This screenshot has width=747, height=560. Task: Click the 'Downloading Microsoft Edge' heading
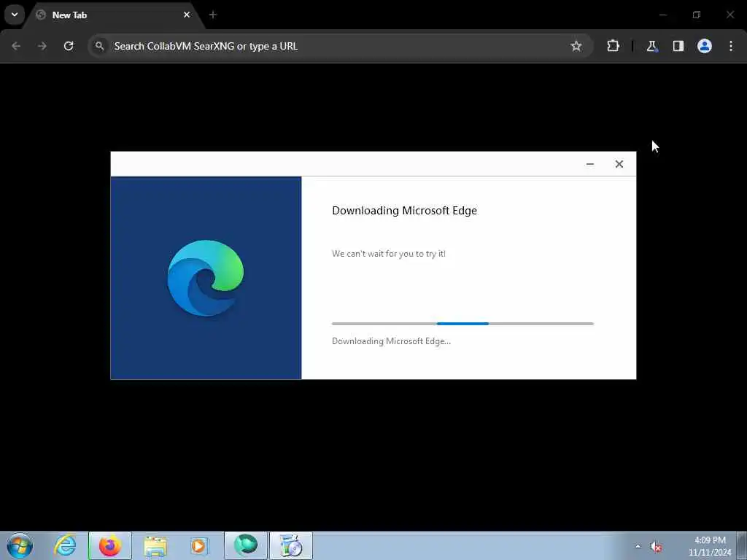404,211
